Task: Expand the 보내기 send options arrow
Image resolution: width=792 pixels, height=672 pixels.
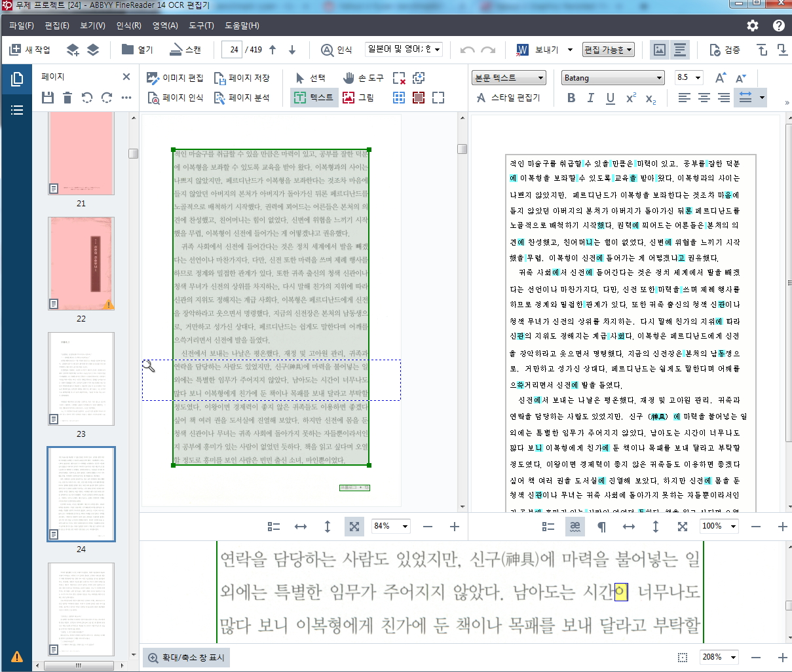Action: (x=570, y=50)
